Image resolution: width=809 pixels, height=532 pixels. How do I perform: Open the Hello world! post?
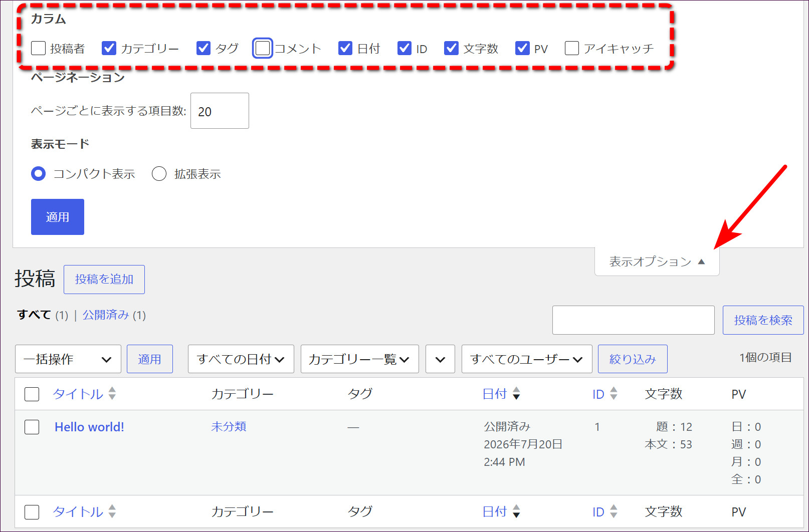89,427
